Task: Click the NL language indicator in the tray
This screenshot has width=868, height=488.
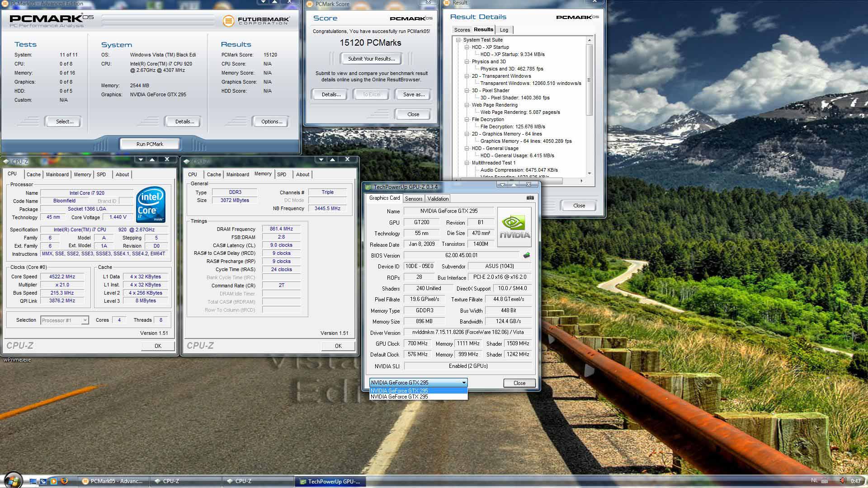Action: 814,481
